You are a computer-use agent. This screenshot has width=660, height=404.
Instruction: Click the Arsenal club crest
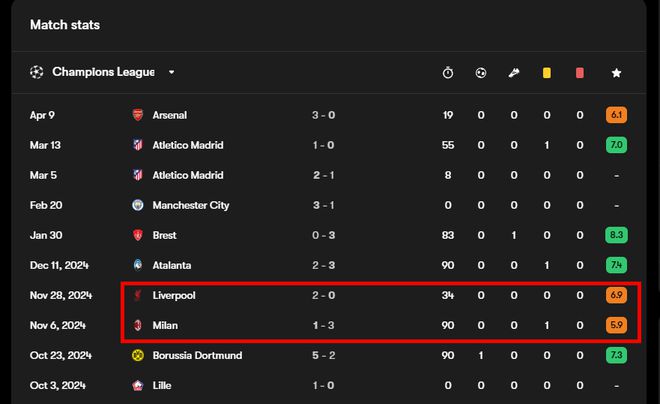[x=138, y=115]
